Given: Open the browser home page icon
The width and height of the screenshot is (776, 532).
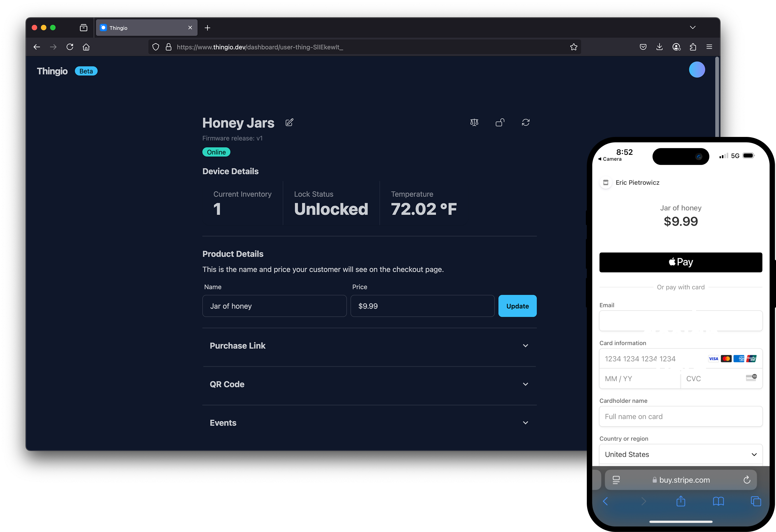Looking at the screenshot, I should 86,47.
